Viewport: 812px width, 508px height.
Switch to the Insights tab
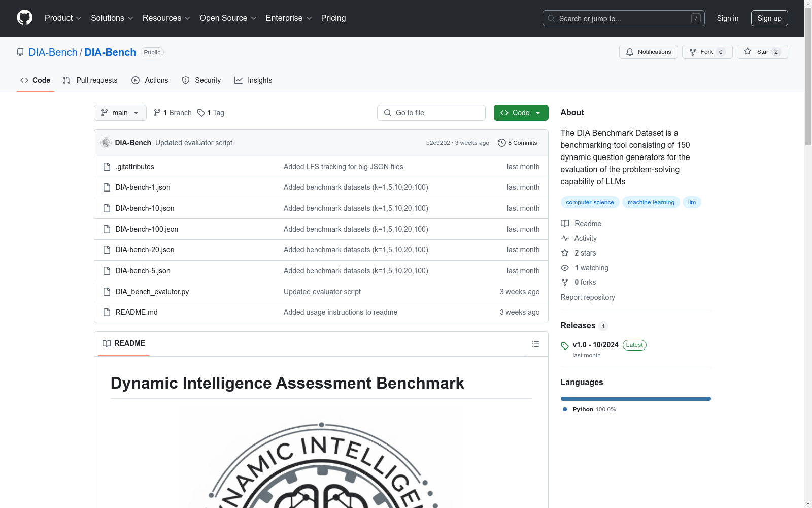(253, 80)
